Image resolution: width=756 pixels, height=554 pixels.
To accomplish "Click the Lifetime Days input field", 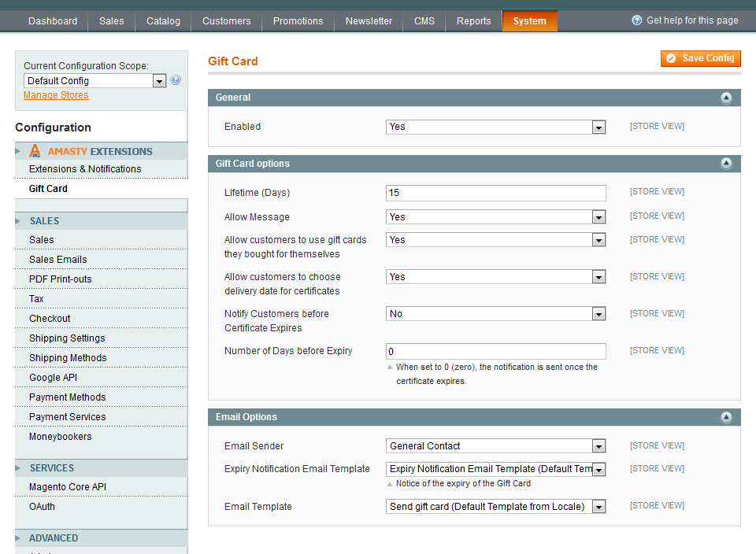I will pos(495,193).
